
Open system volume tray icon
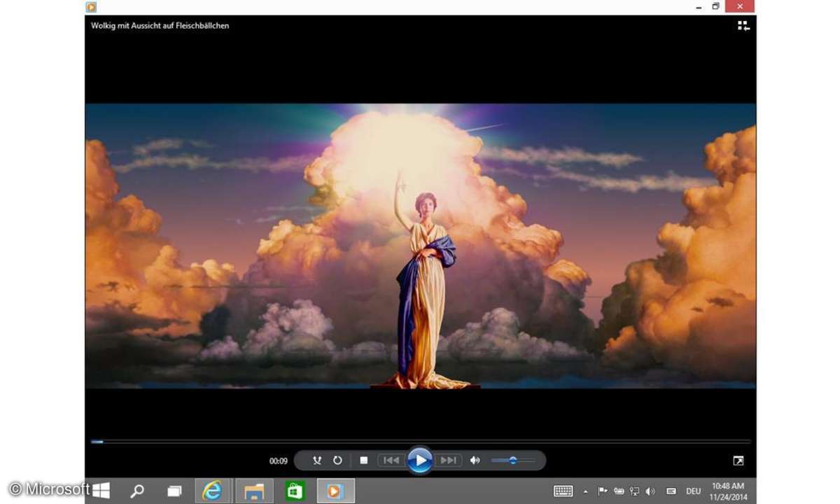tap(651, 491)
